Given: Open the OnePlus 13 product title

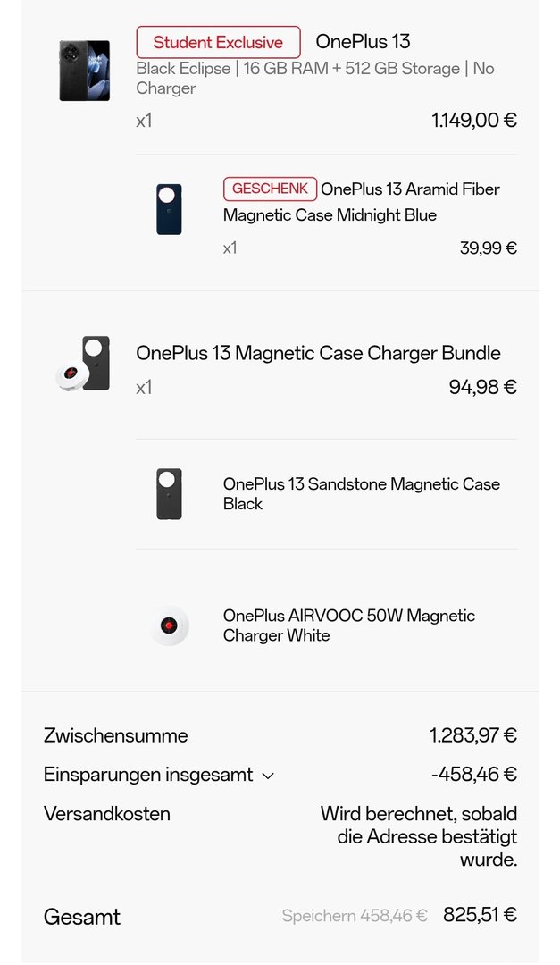Looking at the screenshot, I should 363,42.
